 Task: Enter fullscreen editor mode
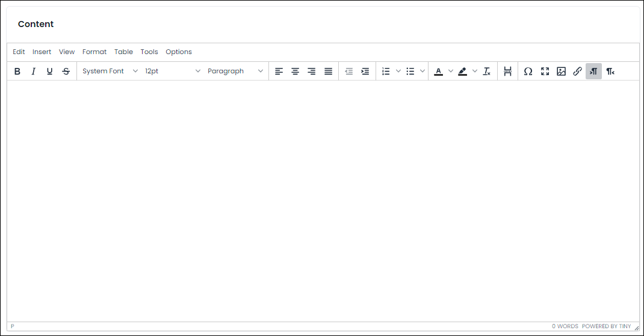click(545, 71)
